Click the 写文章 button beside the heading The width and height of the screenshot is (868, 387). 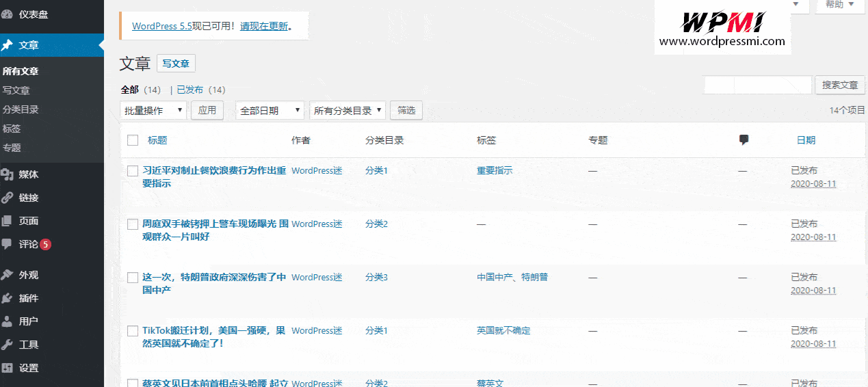[176, 64]
